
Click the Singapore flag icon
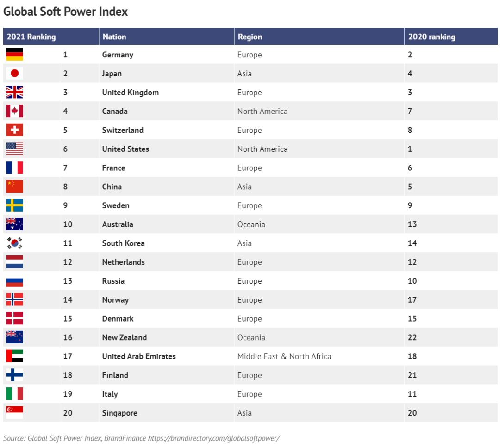tap(15, 413)
